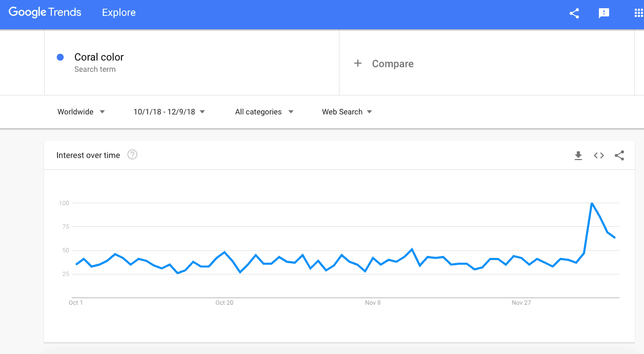The height and width of the screenshot is (354, 644).
Task: Expand the All categories dropdown
Action: (x=264, y=111)
